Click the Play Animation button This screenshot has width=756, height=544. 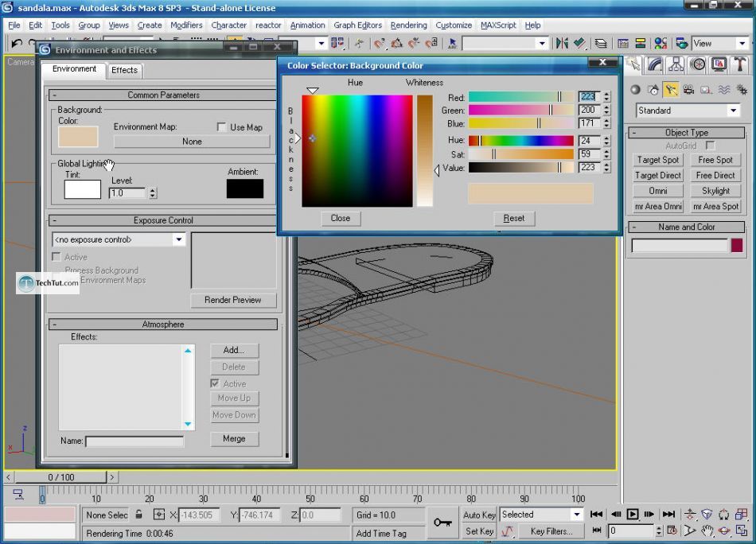pyautogui.click(x=633, y=514)
